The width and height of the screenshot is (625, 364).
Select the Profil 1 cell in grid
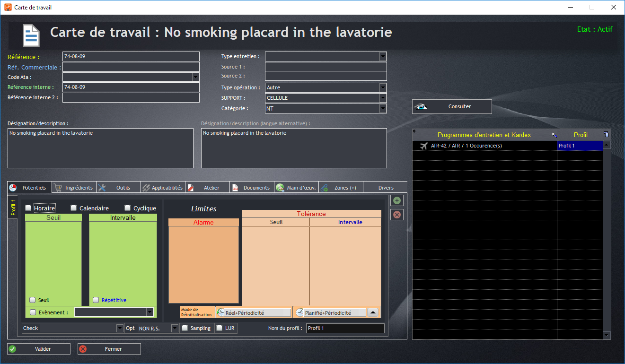pos(580,146)
